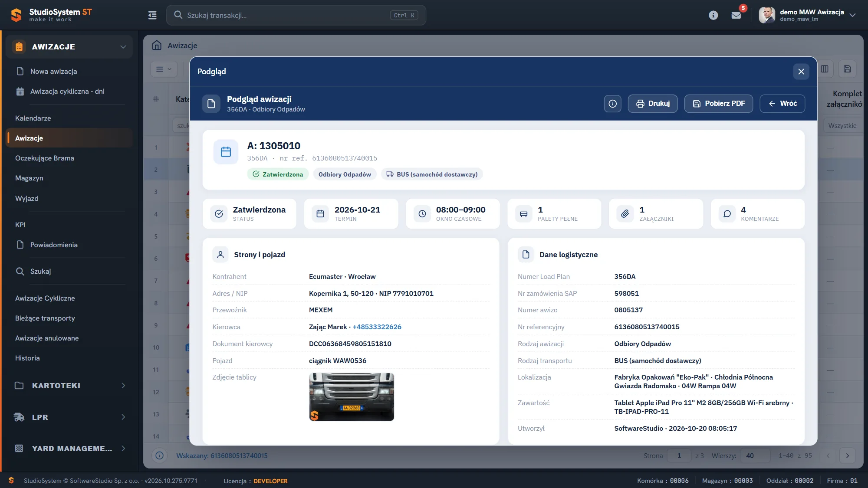Click the calendar icon beside A: 1305010
This screenshot has width=868, height=488.
coord(226,152)
